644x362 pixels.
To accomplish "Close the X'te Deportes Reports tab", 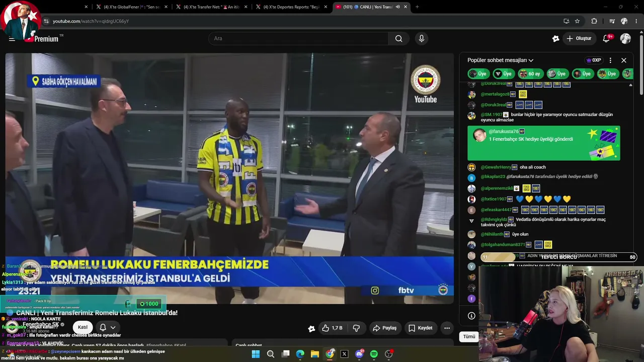I will (x=326, y=7).
